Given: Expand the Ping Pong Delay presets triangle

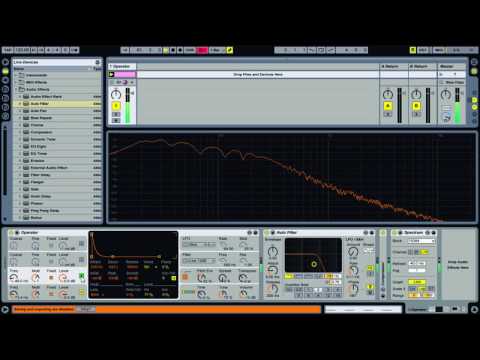Looking at the screenshot, I should (20, 211).
